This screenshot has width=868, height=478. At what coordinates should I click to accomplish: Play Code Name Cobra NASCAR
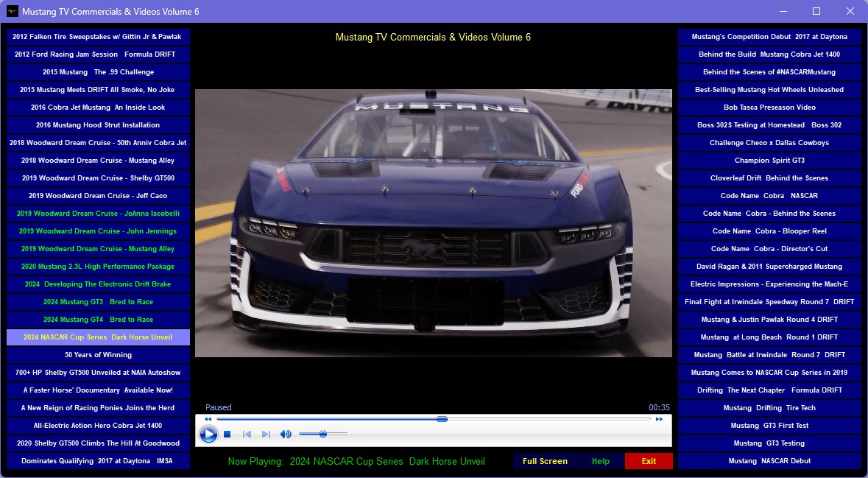click(769, 195)
